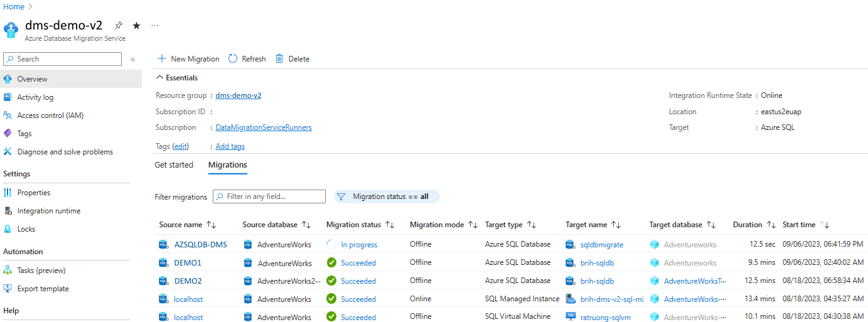Open the dms-demo-v2 resource group link
The height and width of the screenshot is (322, 868).
click(x=238, y=95)
